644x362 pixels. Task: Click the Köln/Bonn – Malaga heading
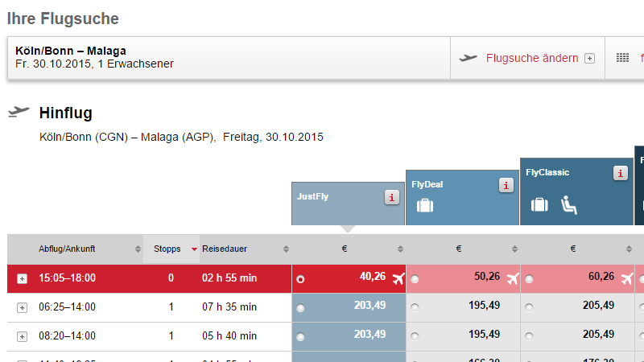pos(71,51)
